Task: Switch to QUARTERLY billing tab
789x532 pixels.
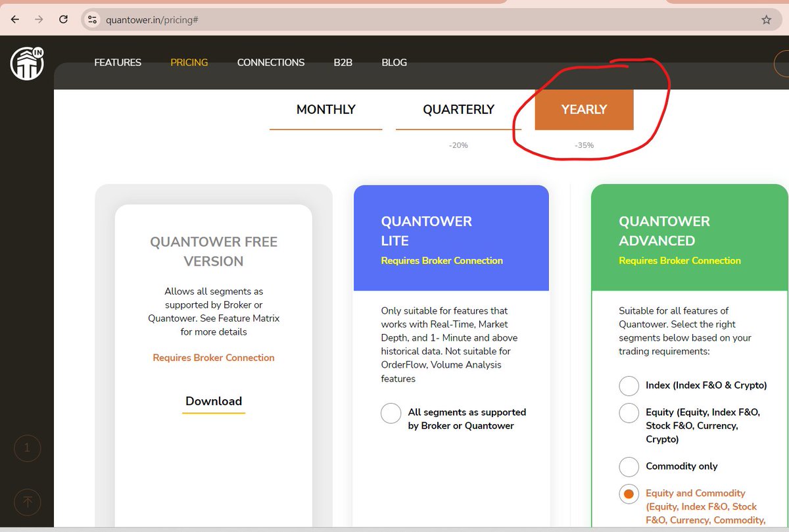Action: click(x=458, y=110)
